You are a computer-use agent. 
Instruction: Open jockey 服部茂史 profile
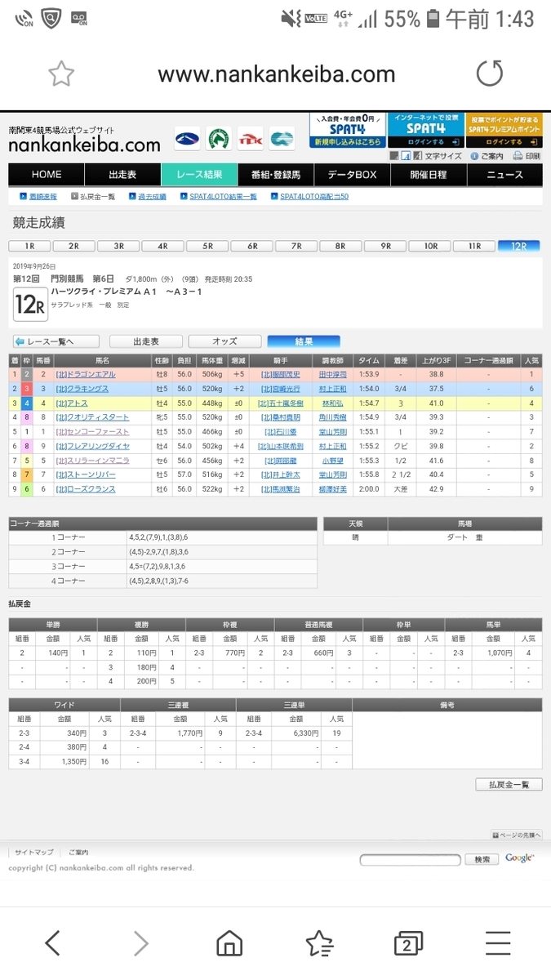tap(280, 374)
